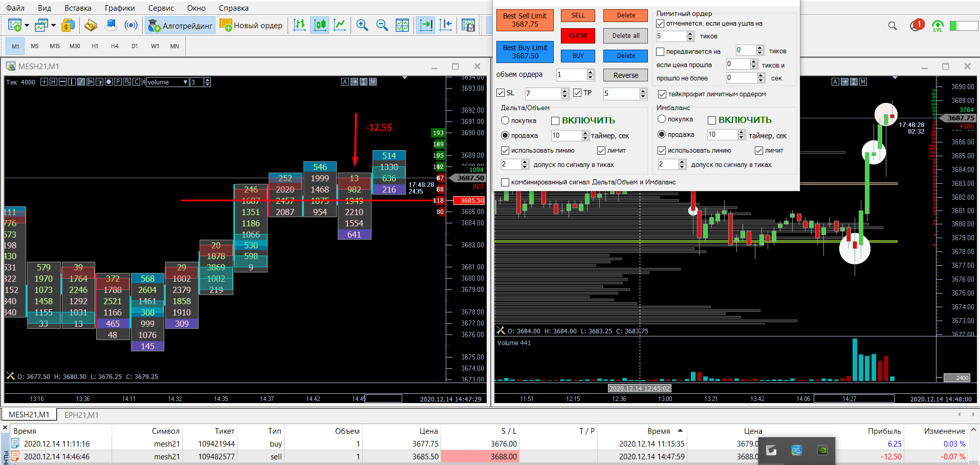Switch chart to line chart type
980x465 pixels.
click(x=340, y=25)
